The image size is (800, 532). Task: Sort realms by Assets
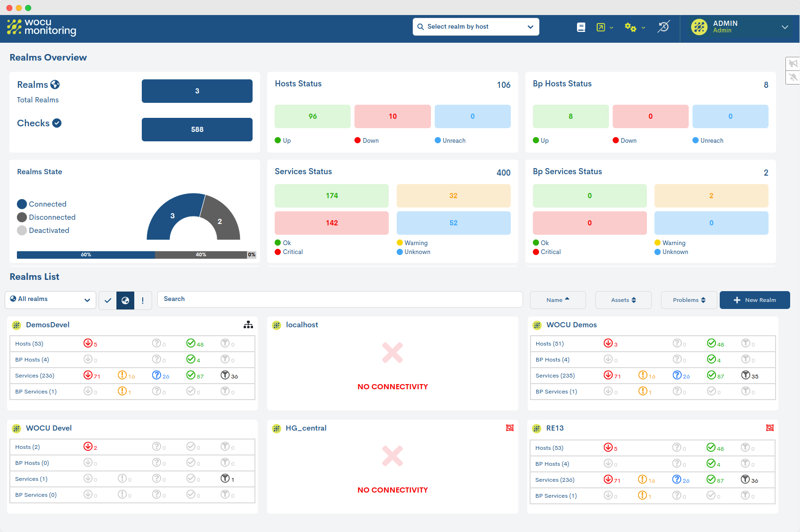[x=623, y=300]
